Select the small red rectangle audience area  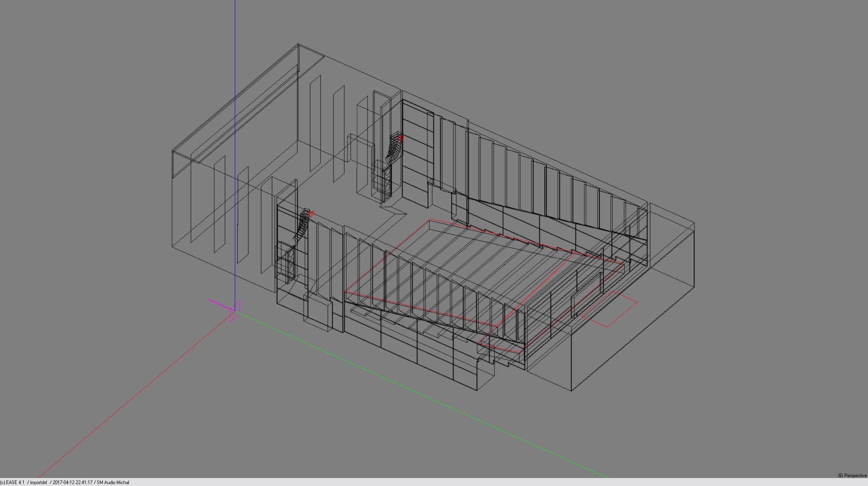[609, 309]
